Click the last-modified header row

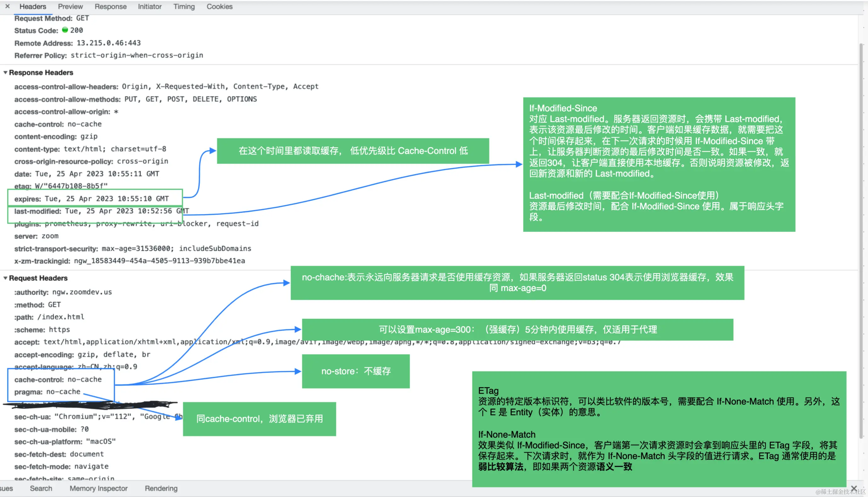(x=101, y=211)
